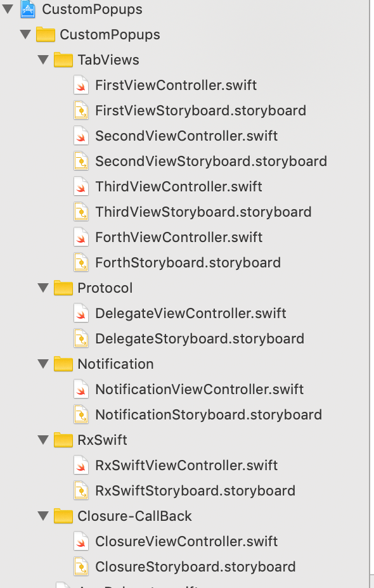Collapse the Closure-CallBack group
Viewport: 374px width, 588px height.
tap(43, 515)
